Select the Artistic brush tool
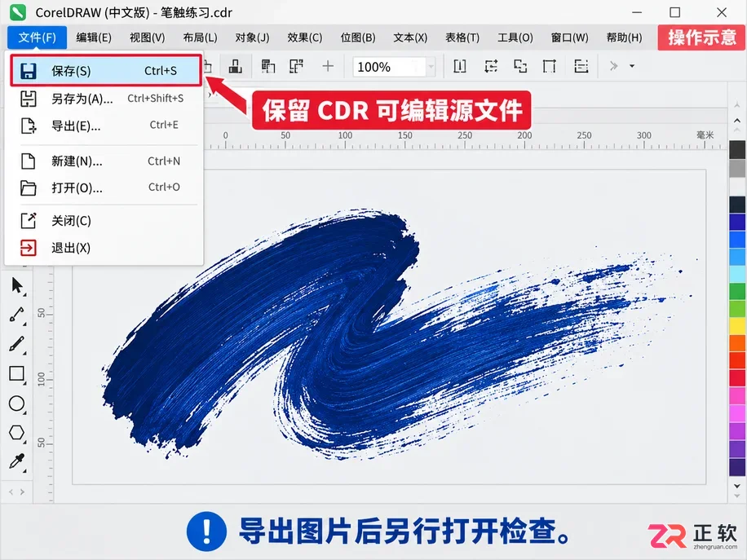 click(16, 344)
